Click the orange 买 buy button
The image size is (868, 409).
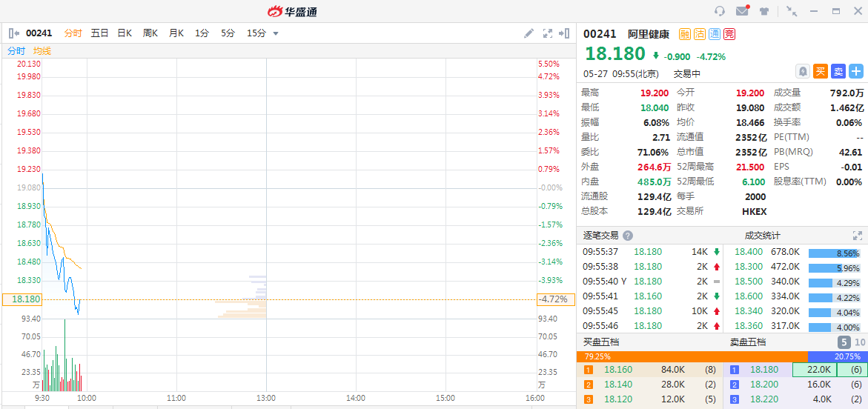pos(821,71)
